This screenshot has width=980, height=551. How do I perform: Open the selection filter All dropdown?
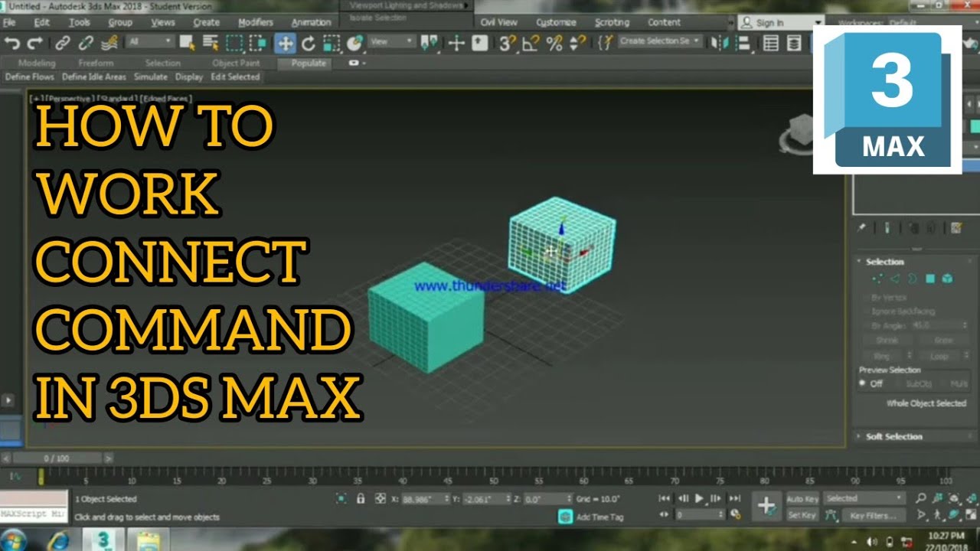coord(151,42)
